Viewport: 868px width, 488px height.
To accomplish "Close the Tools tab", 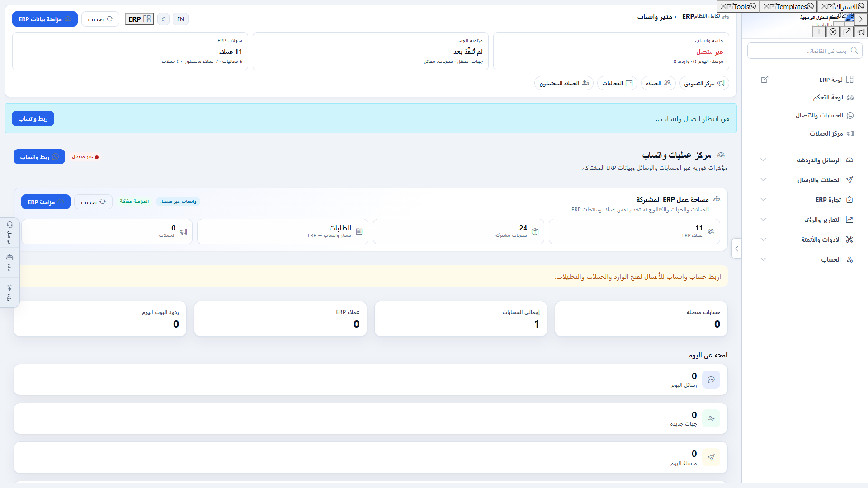I will (723, 6).
